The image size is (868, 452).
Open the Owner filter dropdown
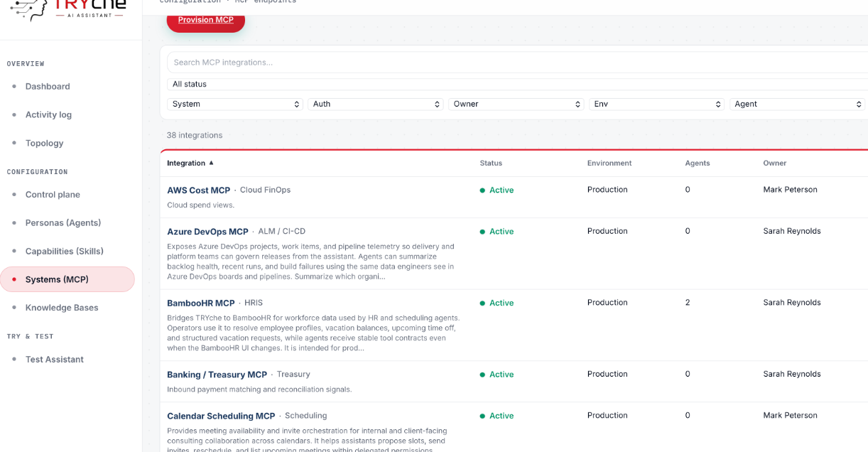click(x=516, y=104)
